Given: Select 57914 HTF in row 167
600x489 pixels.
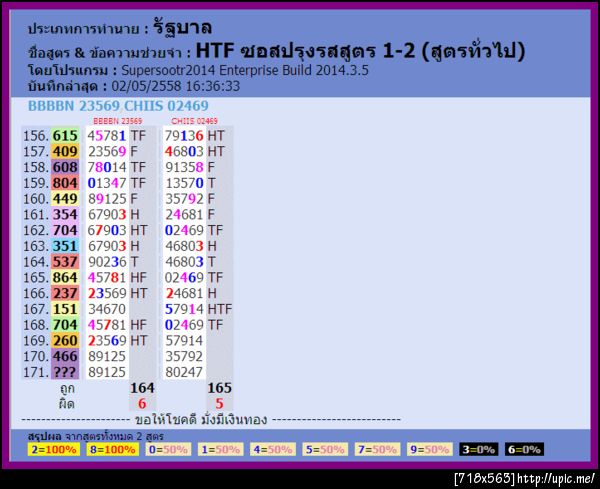Looking at the screenshot, I should pyautogui.click(x=198, y=309).
